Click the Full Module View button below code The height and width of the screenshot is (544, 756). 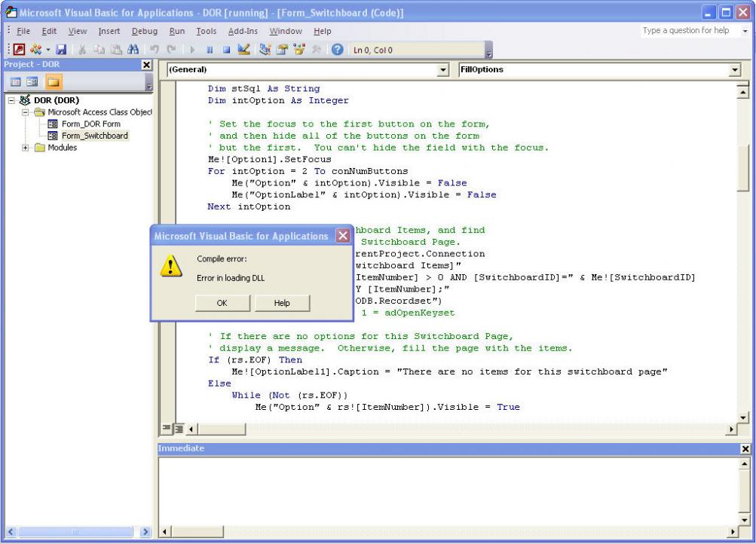pyautogui.click(x=179, y=428)
